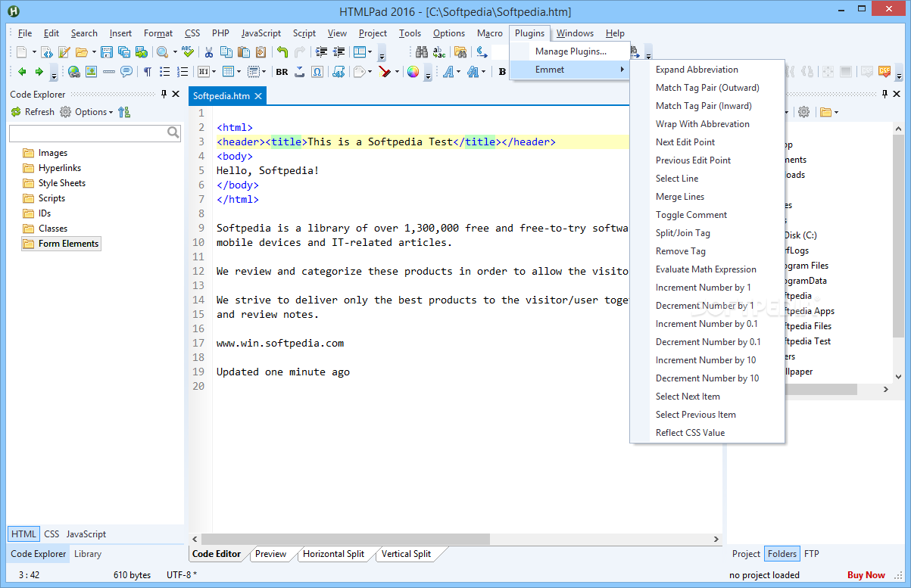Insert a paragraph using the pilcrow icon

coord(147,72)
